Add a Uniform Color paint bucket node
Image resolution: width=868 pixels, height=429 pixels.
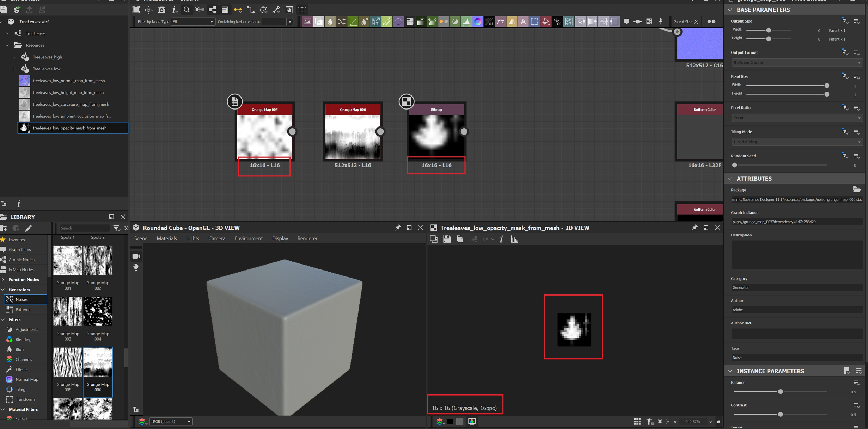546,22
